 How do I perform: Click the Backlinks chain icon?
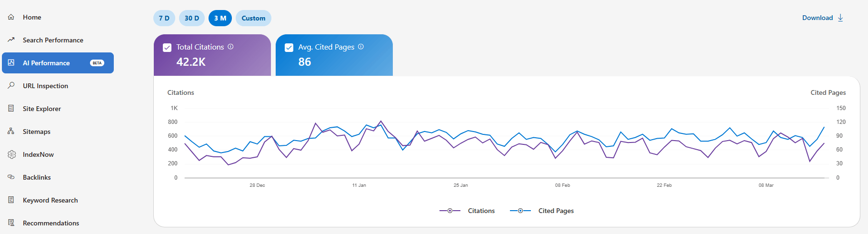11,177
